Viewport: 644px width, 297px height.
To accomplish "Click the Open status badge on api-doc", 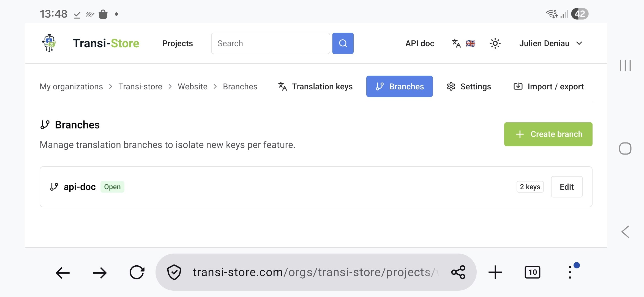I will tap(112, 187).
